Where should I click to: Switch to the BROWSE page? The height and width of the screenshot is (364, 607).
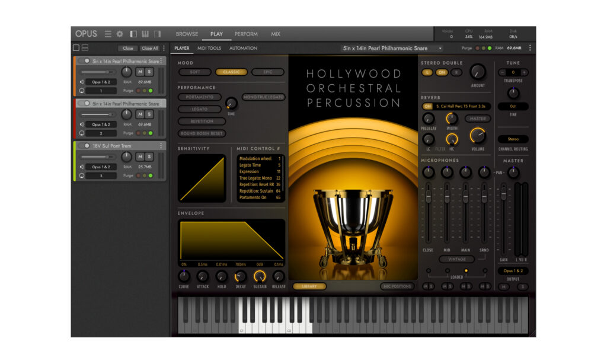(187, 34)
